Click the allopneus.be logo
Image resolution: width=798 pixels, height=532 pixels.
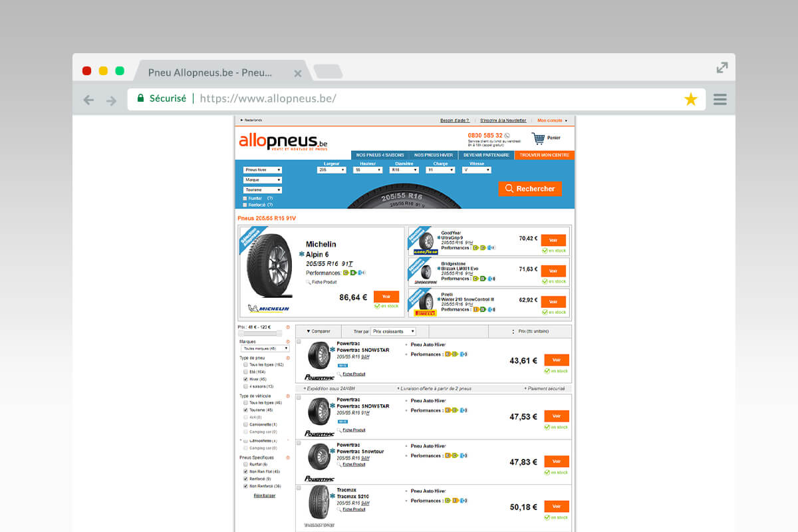pos(283,142)
